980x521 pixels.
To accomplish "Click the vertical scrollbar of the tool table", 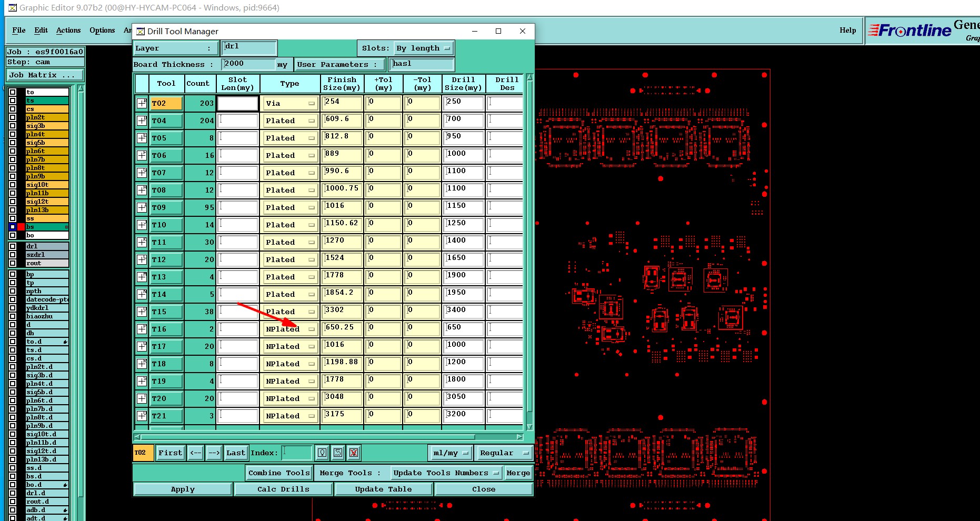I will point(529,252).
